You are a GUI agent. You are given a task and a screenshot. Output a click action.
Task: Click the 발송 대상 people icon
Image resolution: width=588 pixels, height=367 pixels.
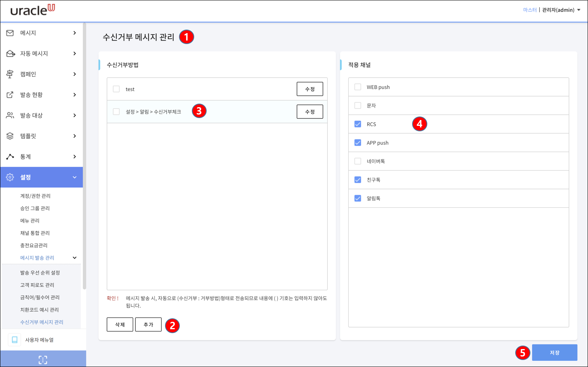[x=10, y=115]
